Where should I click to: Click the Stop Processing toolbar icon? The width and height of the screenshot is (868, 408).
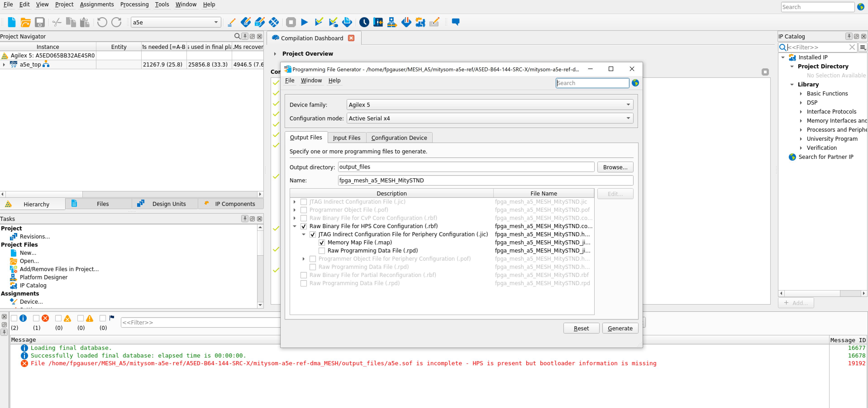(291, 22)
